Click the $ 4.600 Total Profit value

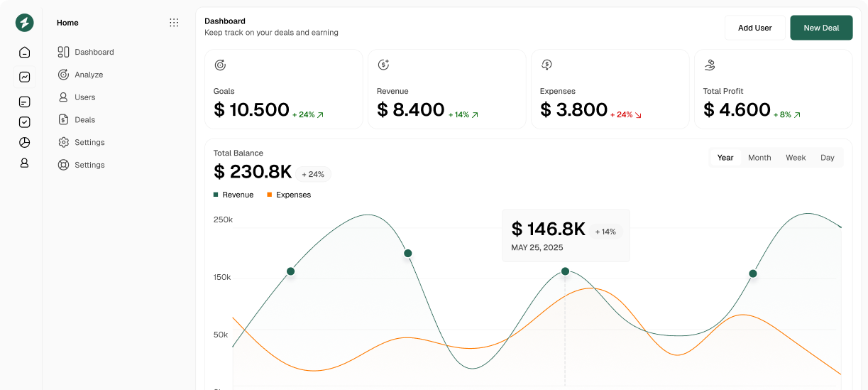(737, 109)
